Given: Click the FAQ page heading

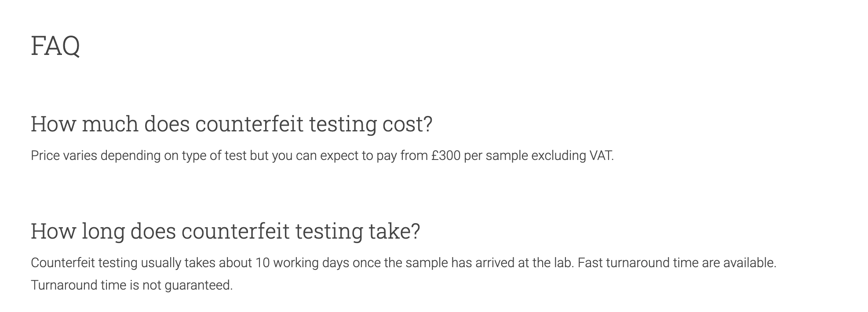Looking at the screenshot, I should coord(55,46).
